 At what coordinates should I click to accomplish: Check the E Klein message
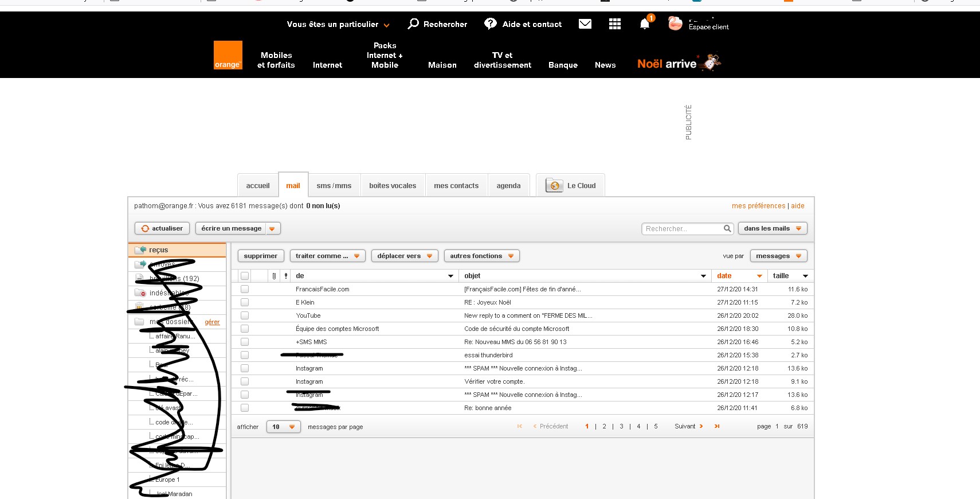pos(245,302)
